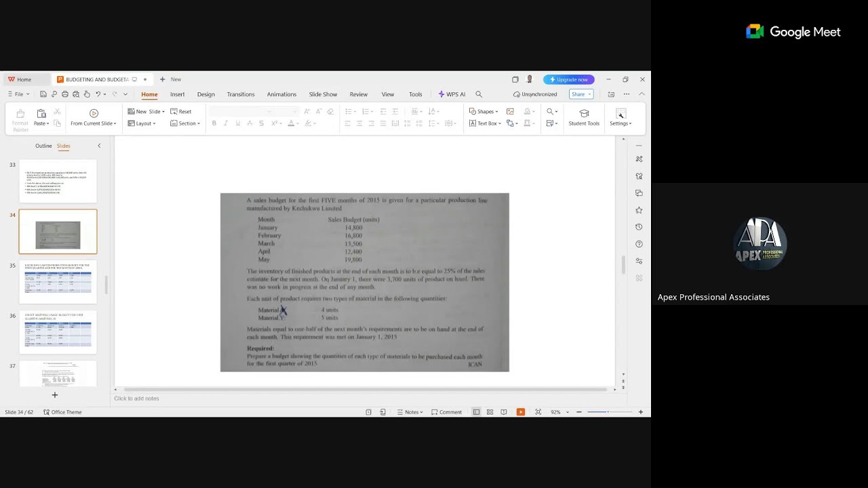Click the Format Painter icon
The width and height of the screenshot is (868, 488).
click(x=20, y=113)
